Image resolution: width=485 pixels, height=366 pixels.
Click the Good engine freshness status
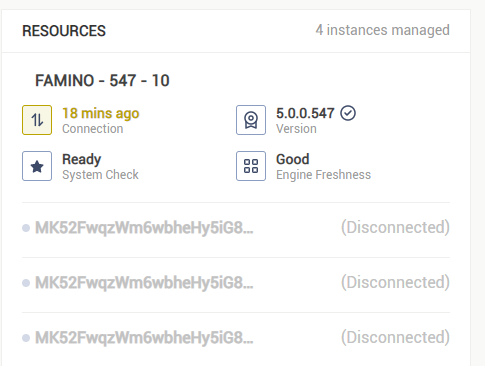coord(293,159)
